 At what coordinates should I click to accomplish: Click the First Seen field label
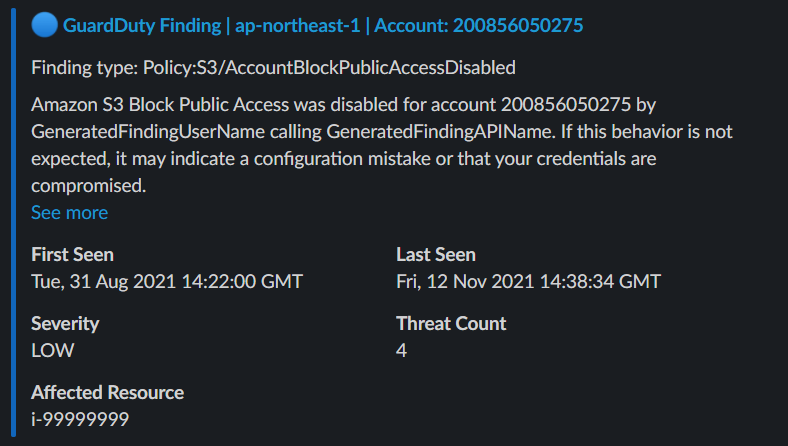point(72,254)
